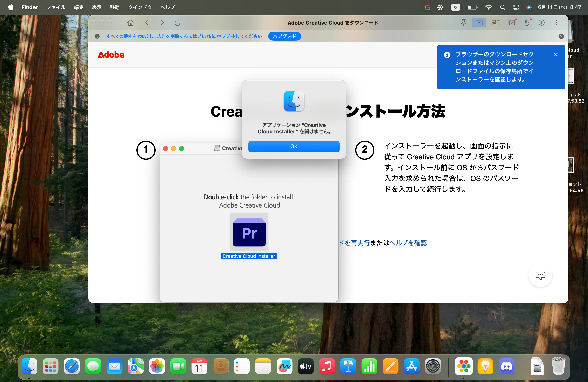The image size is (588, 382).
Task: Open the chat bubble help icon
Action: click(540, 275)
